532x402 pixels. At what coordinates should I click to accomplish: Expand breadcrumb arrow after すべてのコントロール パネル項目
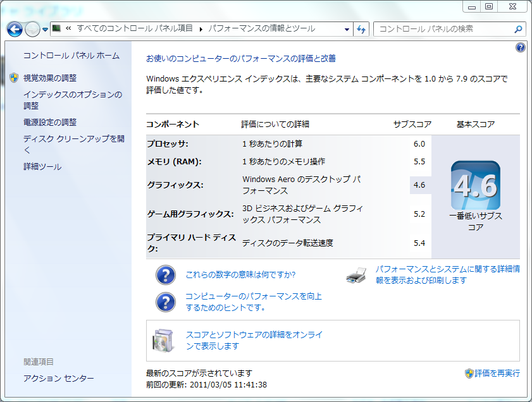pos(201,29)
